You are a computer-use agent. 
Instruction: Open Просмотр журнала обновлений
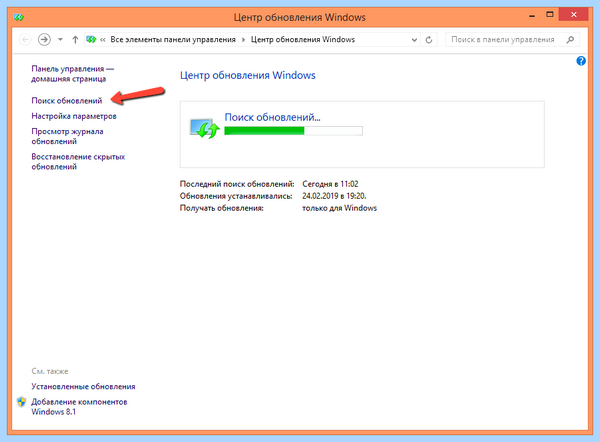click(x=67, y=136)
